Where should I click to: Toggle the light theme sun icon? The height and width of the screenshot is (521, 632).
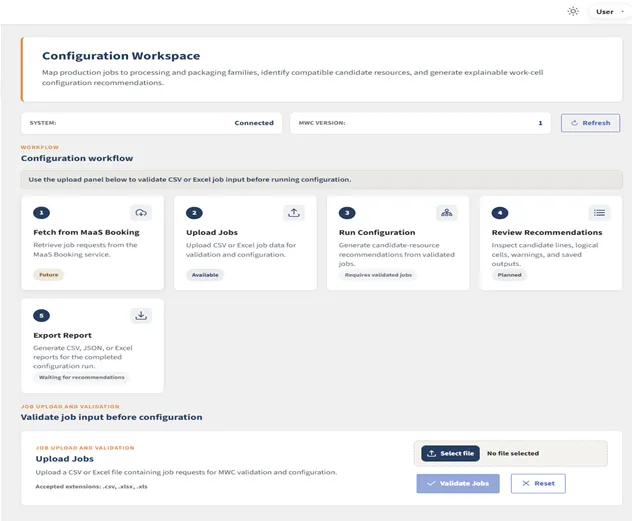573,11
